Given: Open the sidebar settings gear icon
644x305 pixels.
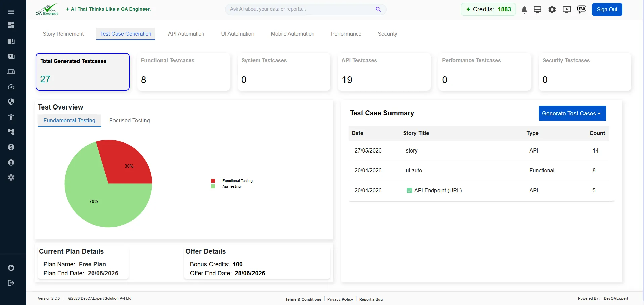Looking at the screenshot, I should tap(11, 177).
